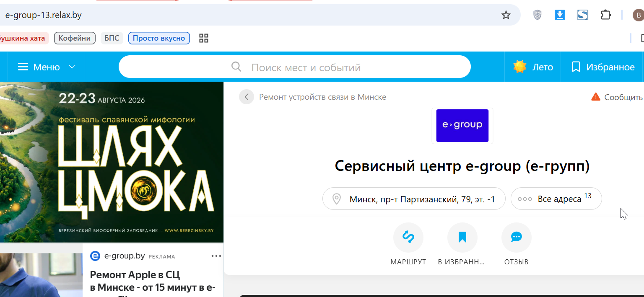Open the ушкина хата bookmark
The image size is (644, 297).
(24, 38)
